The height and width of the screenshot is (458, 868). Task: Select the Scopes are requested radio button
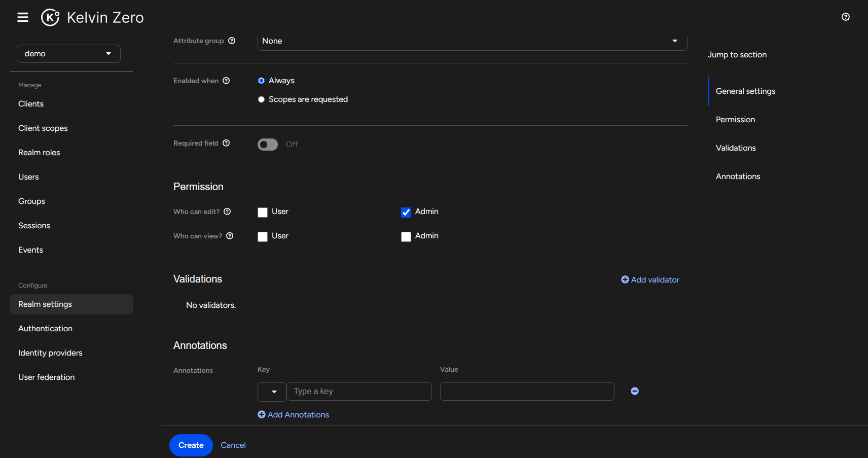tap(261, 99)
